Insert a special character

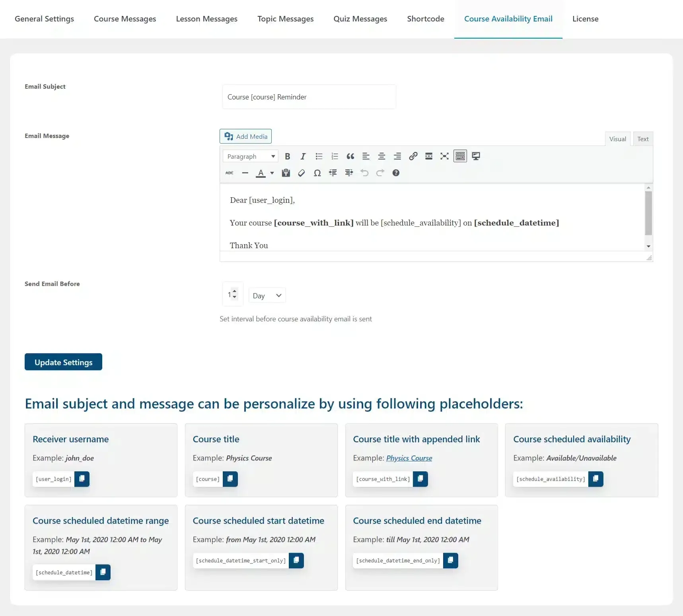point(317,173)
